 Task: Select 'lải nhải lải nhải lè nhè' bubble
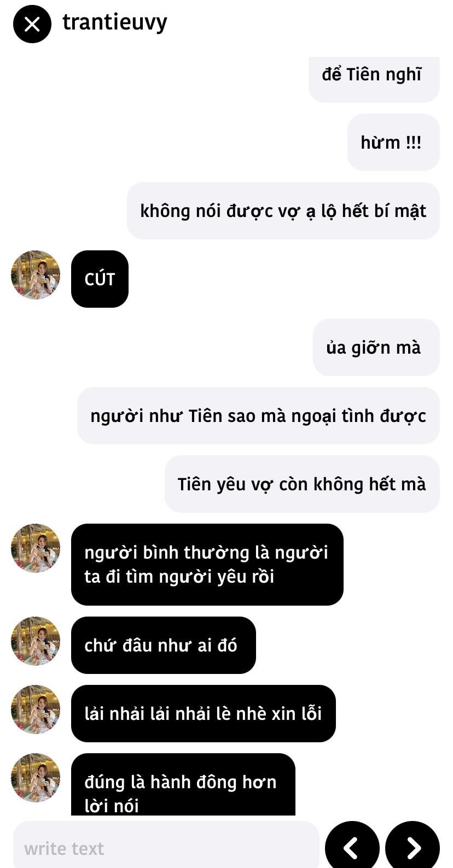pyautogui.click(x=204, y=713)
